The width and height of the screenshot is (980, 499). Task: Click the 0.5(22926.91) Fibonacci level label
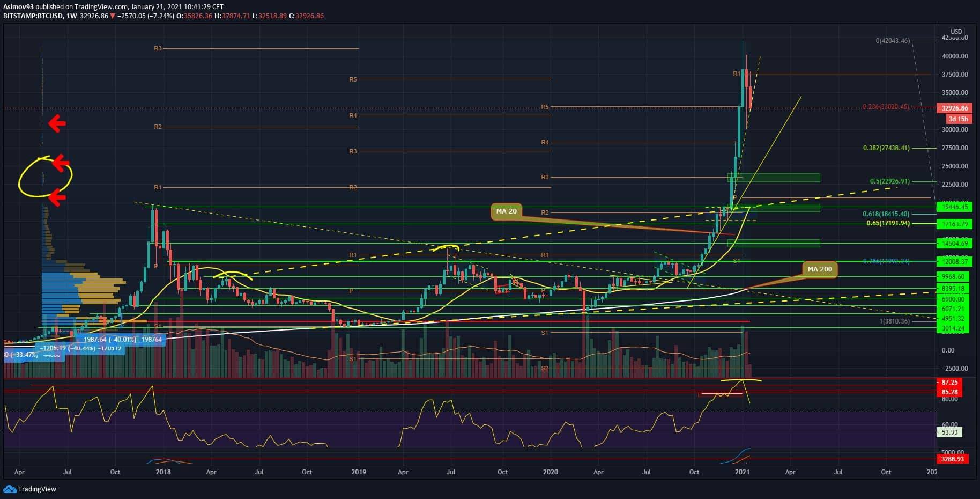[890, 181]
